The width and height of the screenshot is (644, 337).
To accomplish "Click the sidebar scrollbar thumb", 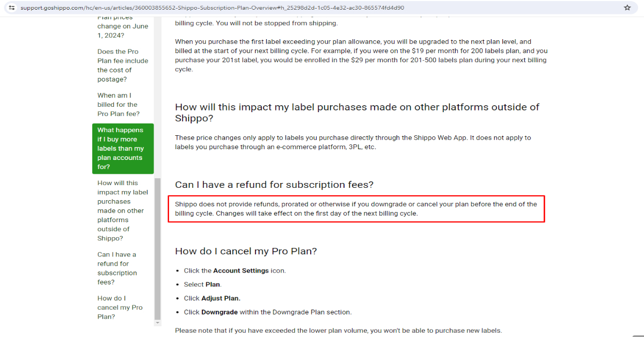I will click(x=157, y=248).
